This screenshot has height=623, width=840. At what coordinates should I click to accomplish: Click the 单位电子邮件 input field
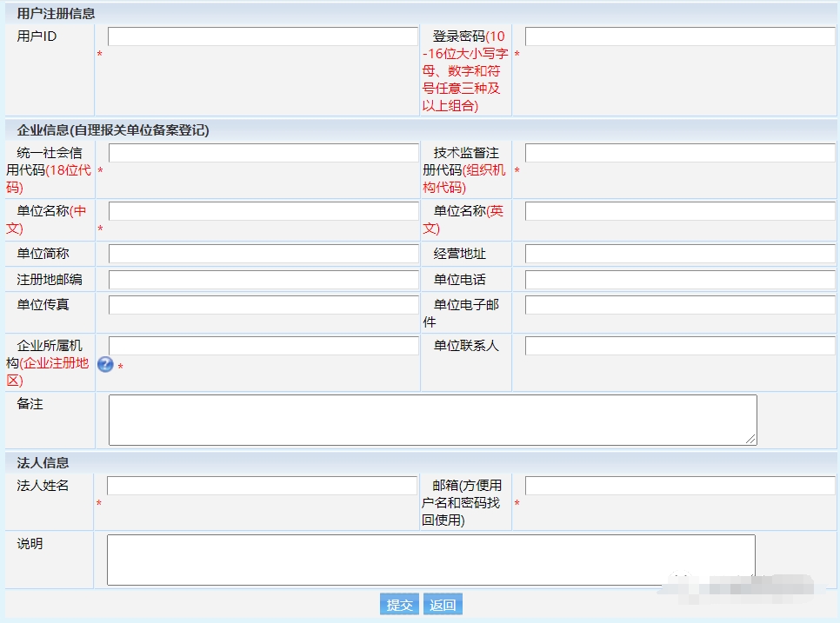pos(679,305)
